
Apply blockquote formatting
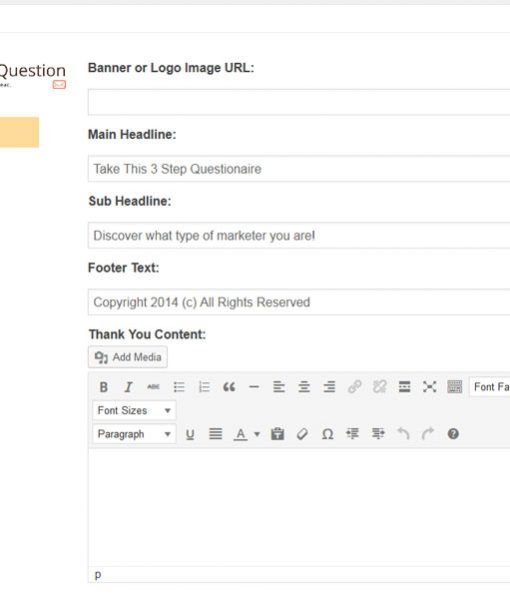(229, 387)
